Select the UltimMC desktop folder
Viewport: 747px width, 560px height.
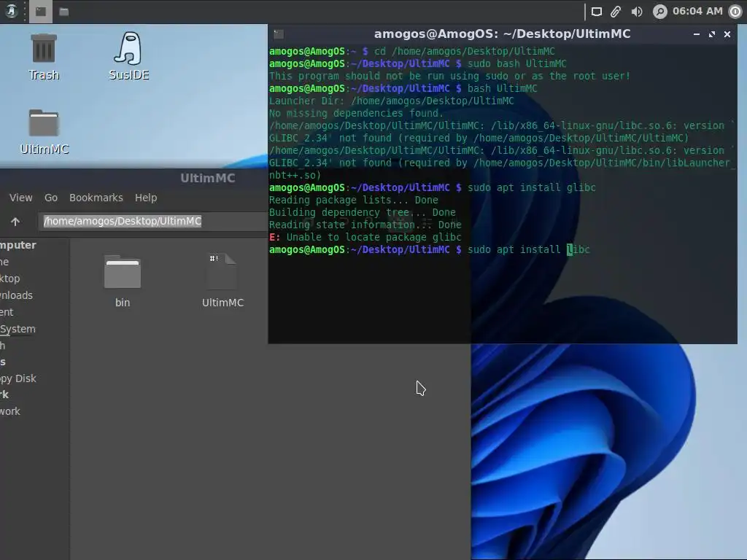44,132
